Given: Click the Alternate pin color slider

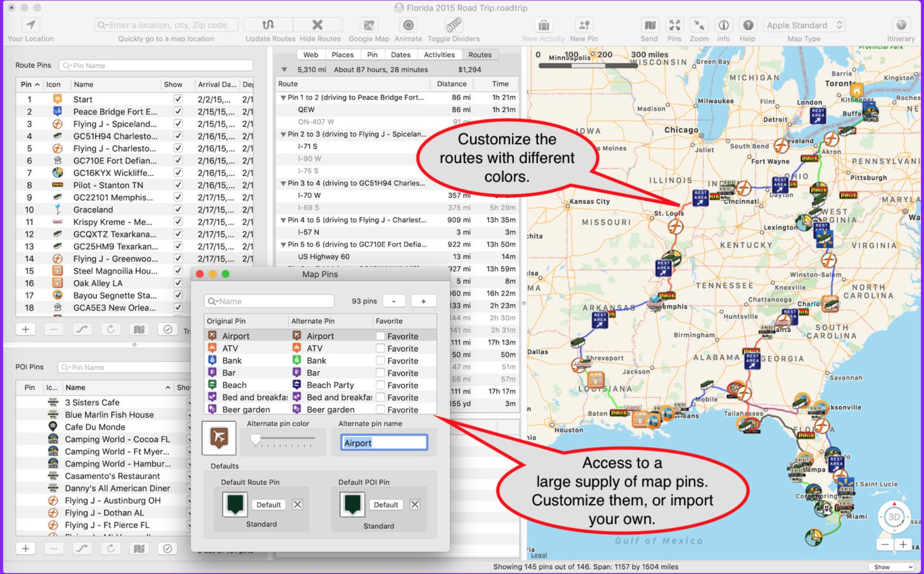Looking at the screenshot, I should (x=283, y=439).
